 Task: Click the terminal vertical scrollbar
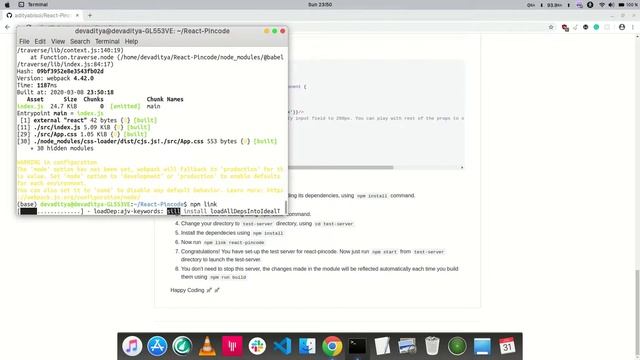point(286,207)
